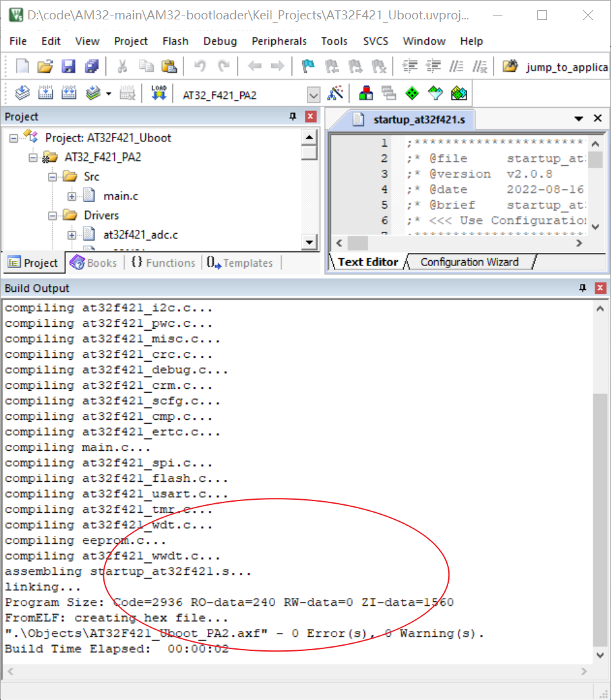This screenshot has height=700, width=611.
Task: Cut selection with scissors icon
Action: tap(122, 67)
